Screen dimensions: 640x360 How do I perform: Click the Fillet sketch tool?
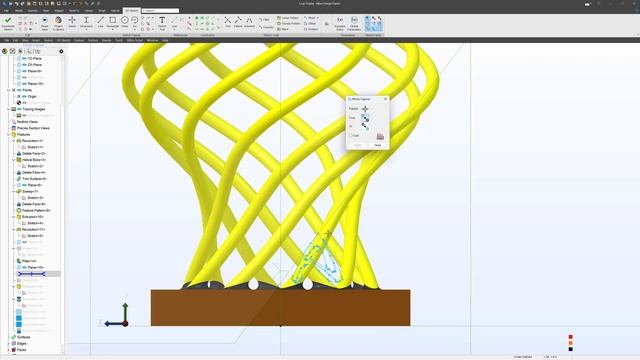(x=264, y=19)
